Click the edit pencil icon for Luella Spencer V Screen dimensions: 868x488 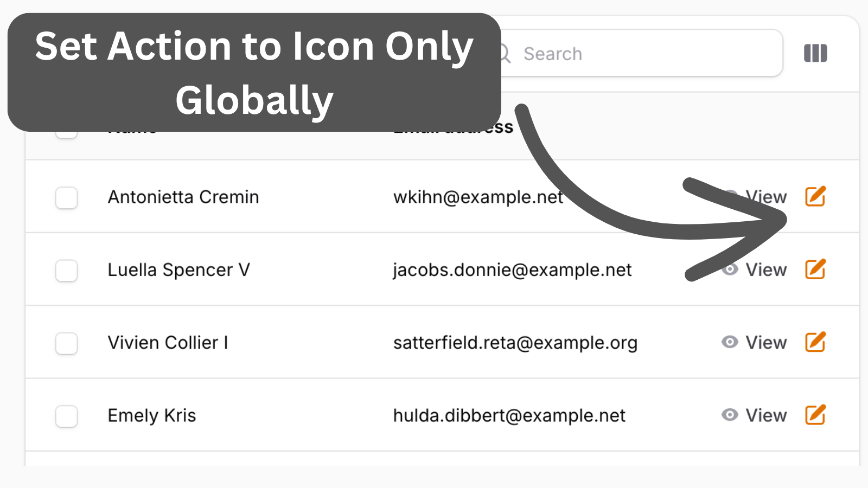pos(815,269)
